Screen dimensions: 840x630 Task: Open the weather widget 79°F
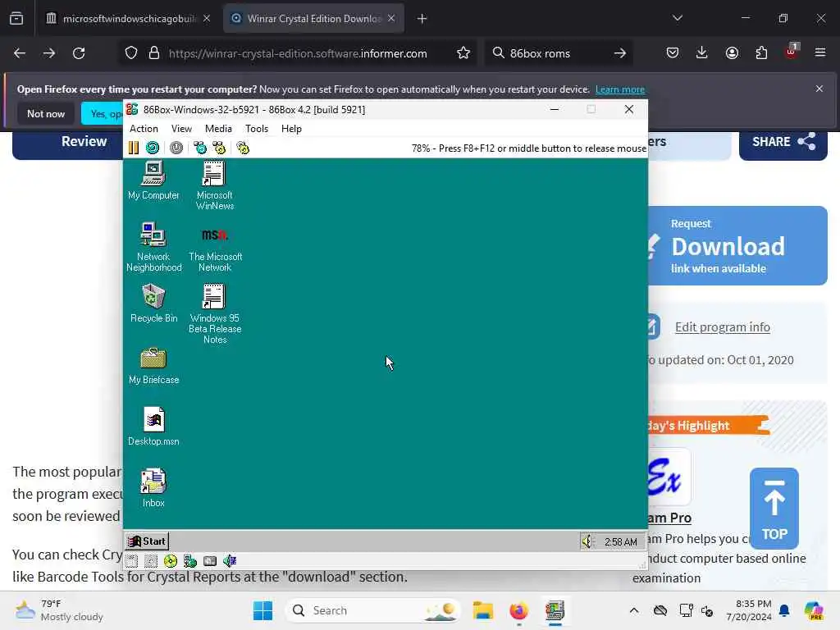click(x=59, y=610)
